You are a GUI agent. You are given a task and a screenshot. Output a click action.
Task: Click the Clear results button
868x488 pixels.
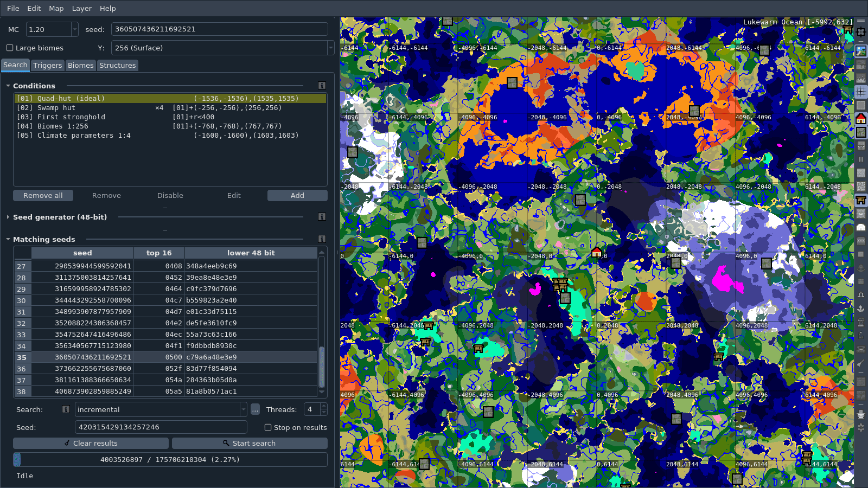click(x=91, y=443)
